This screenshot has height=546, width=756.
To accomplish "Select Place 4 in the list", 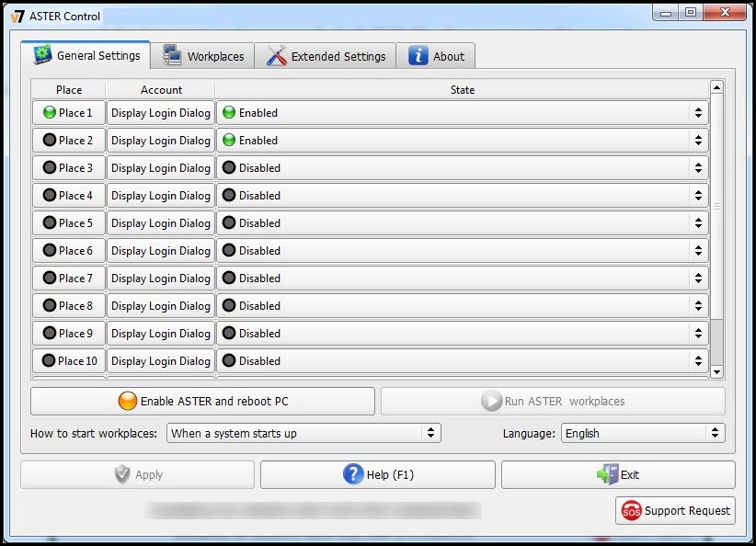I will pos(69,195).
